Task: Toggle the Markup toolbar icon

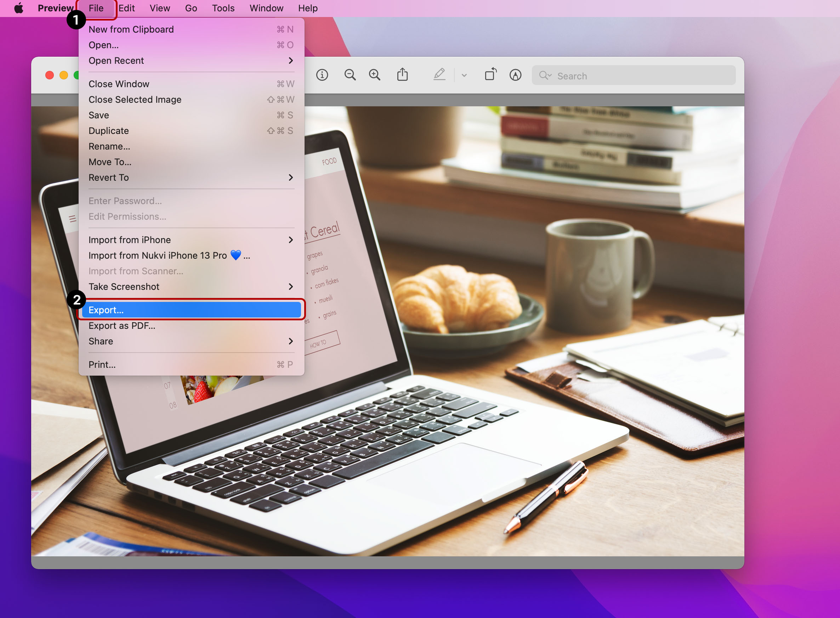Action: [x=515, y=75]
